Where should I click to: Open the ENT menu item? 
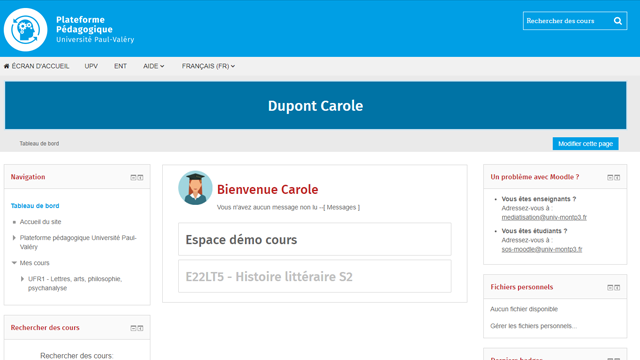(x=120, y=66)
